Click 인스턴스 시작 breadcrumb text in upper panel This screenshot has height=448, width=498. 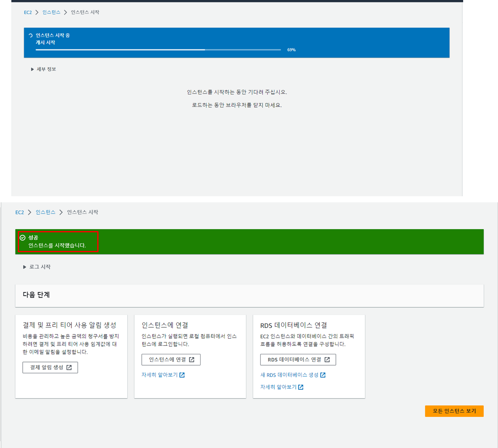(85, 13)
